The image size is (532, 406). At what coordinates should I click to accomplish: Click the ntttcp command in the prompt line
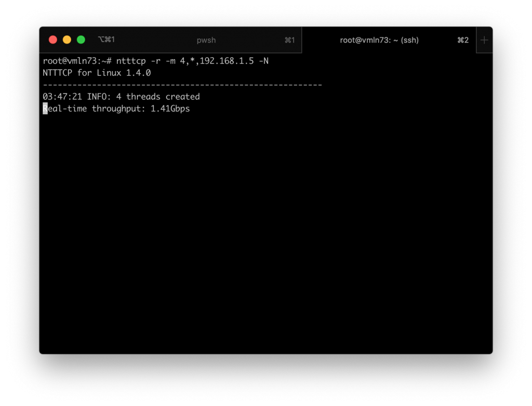(131, 61)
